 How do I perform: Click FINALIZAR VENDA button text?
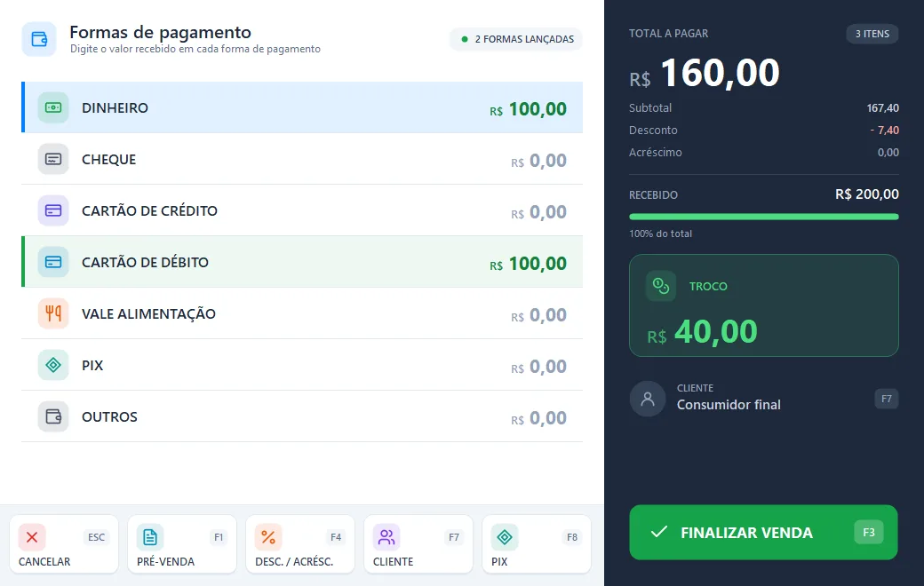tap(746, 533)
